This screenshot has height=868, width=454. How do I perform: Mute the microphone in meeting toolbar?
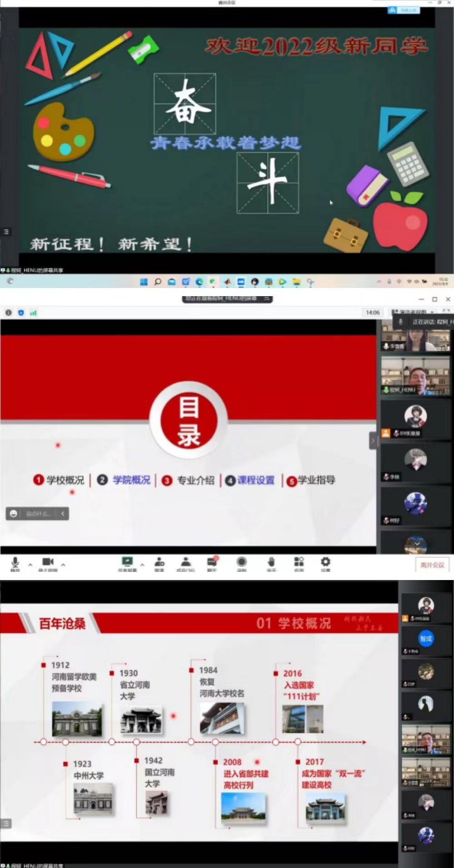15,563
